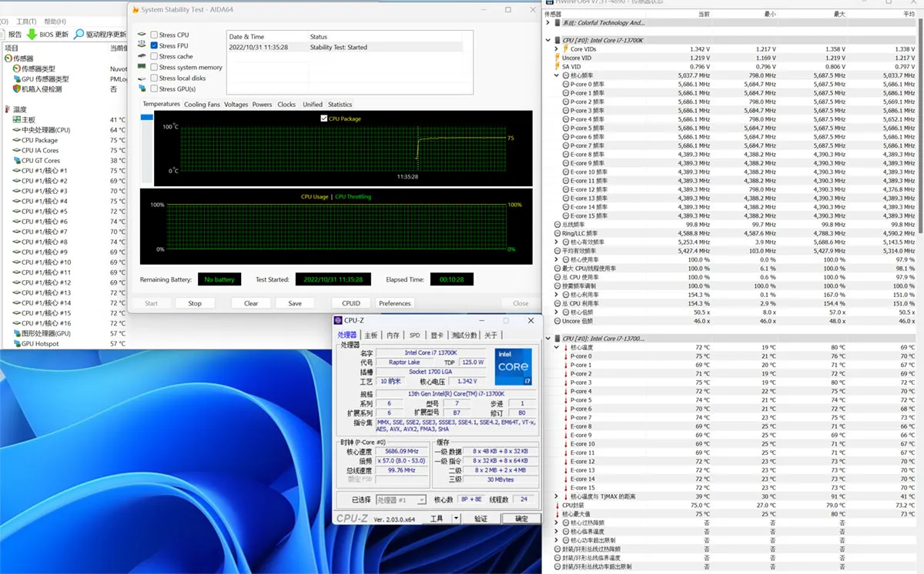
Task: Click the thermometer icon beside CPU封装 in HWiNFO
Action: tap(557, 506)
